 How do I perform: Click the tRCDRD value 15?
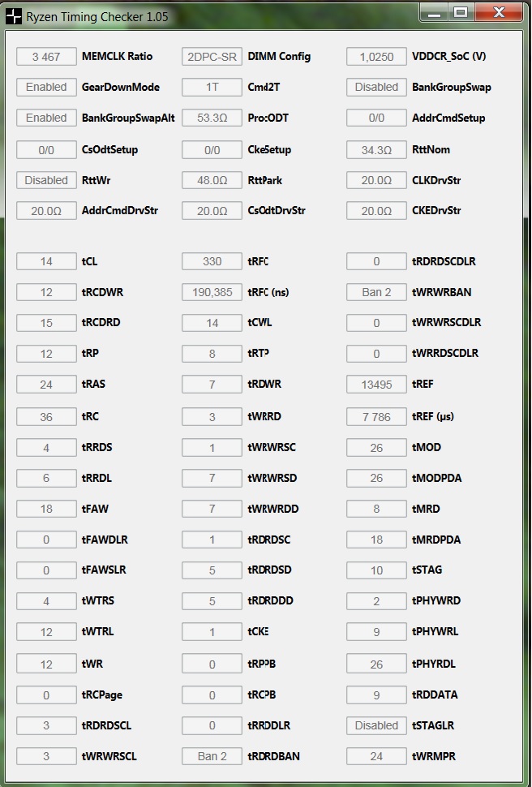(46, 323)
